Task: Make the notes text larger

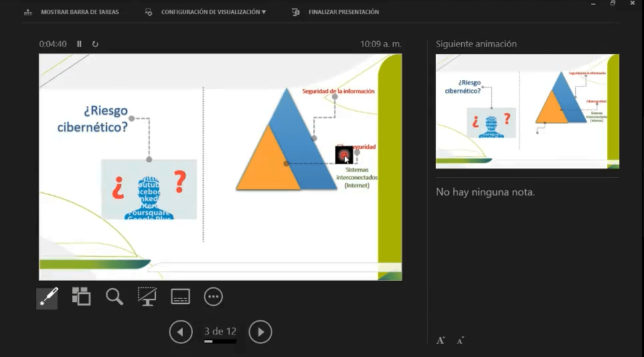Action: 440,340
